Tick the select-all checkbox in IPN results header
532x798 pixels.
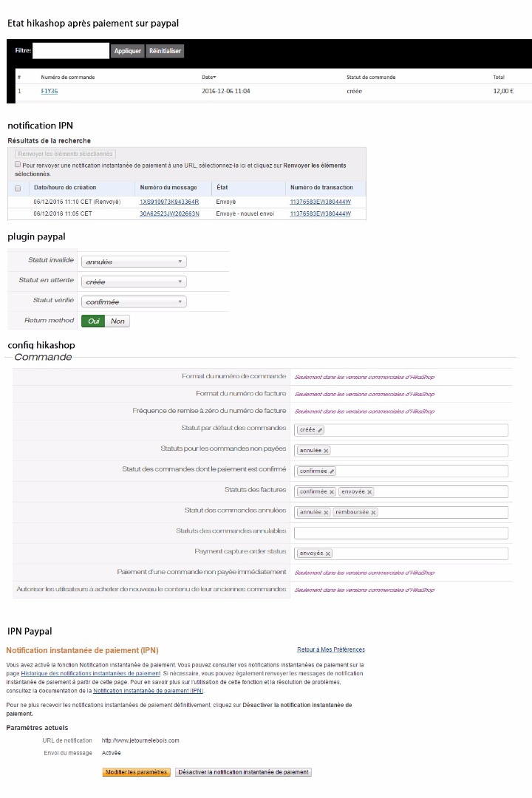(x=18, y=188)
